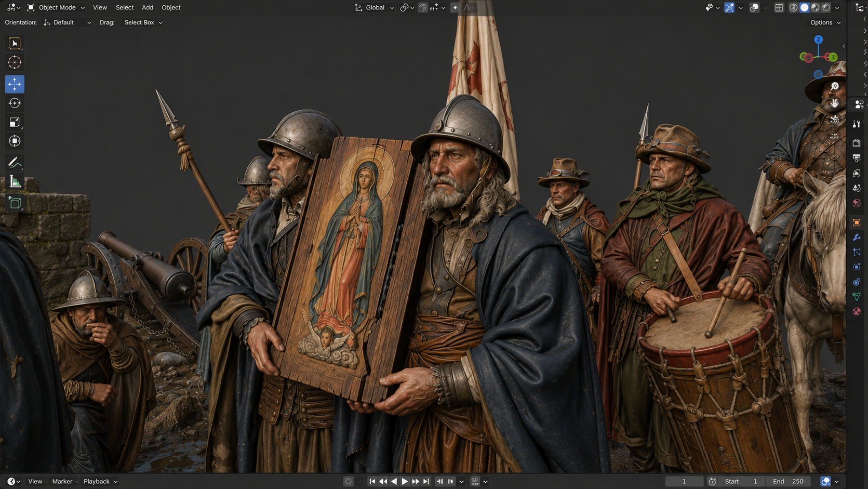The width and height of the screenshot is (868, 489).
Task: Select the Cursor tool in the toolbar
Action: click(15, 62)
